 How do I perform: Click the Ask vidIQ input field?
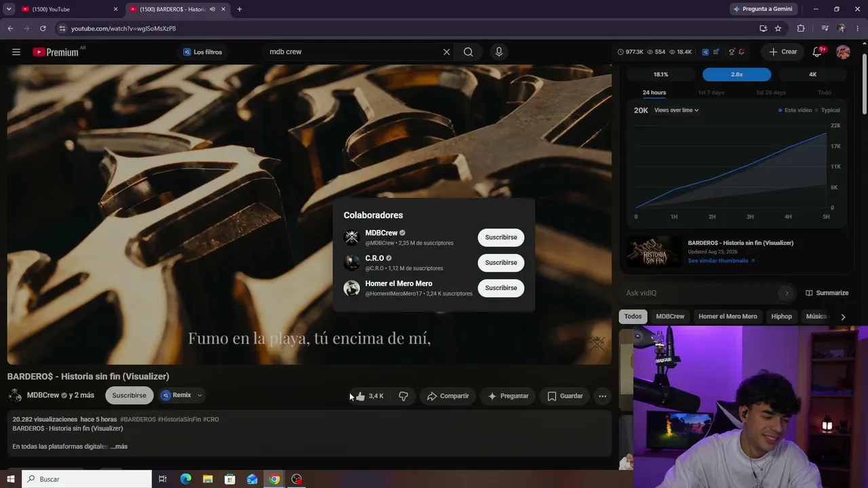(x=700, y=293)
